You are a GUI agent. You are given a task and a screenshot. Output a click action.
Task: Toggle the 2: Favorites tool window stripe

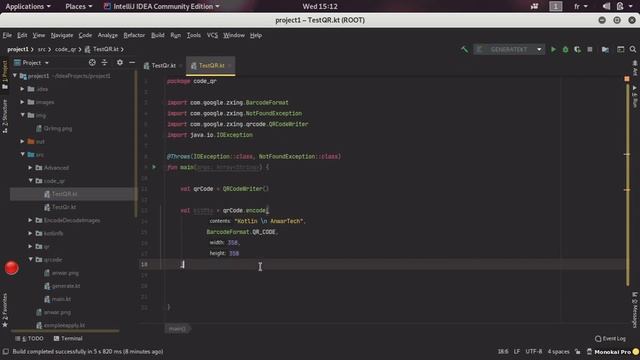click(5, 310)
